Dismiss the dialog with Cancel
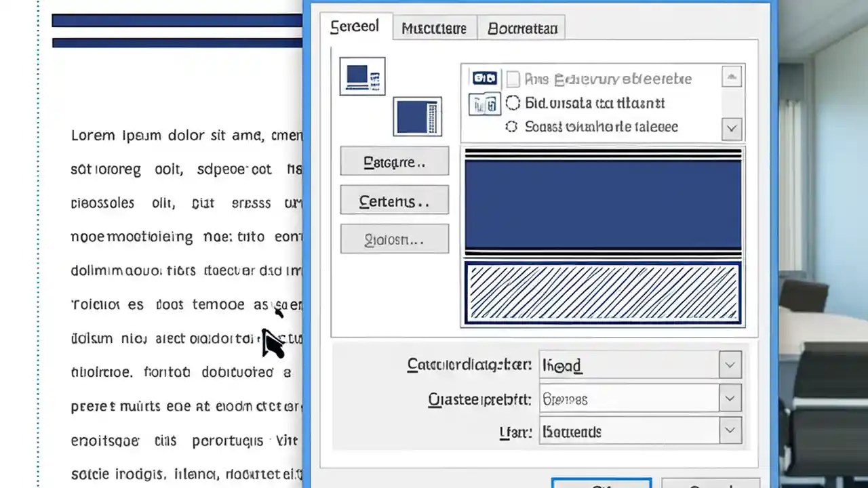This screenshot has width=868, height=488. tap(710, 485)
